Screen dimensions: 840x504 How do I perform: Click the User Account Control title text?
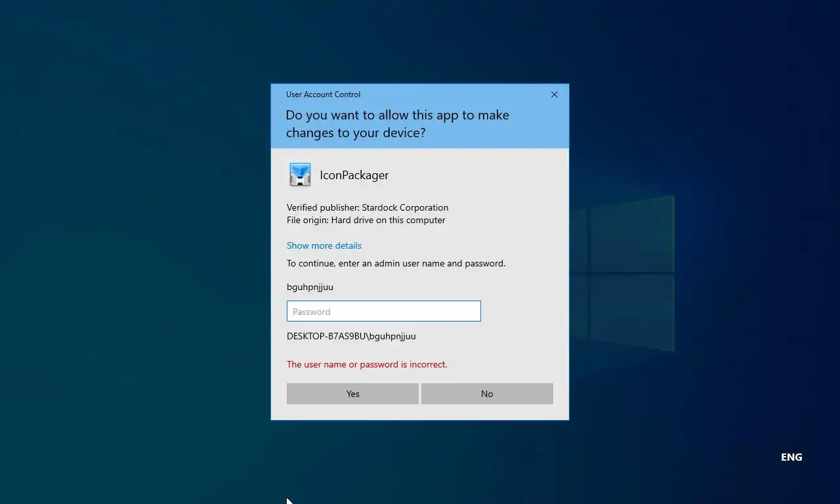pos(323,94)
